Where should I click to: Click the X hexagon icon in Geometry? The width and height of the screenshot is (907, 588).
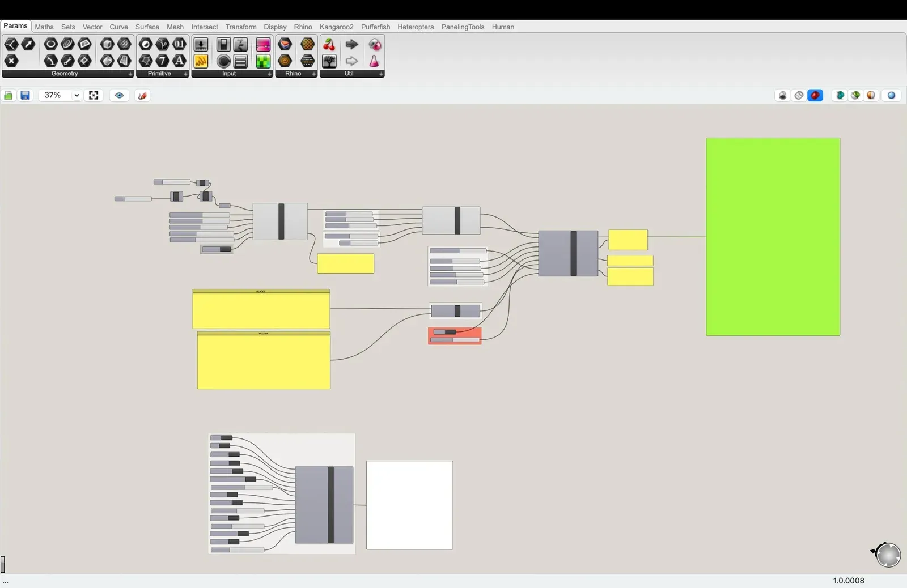[x=11, y=61]
